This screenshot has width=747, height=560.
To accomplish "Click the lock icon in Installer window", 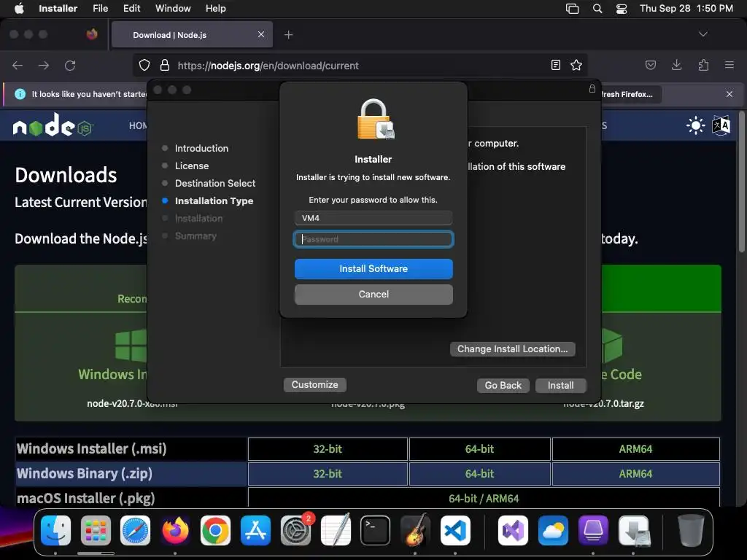I will pyautogui.click(x=592, y=88).
